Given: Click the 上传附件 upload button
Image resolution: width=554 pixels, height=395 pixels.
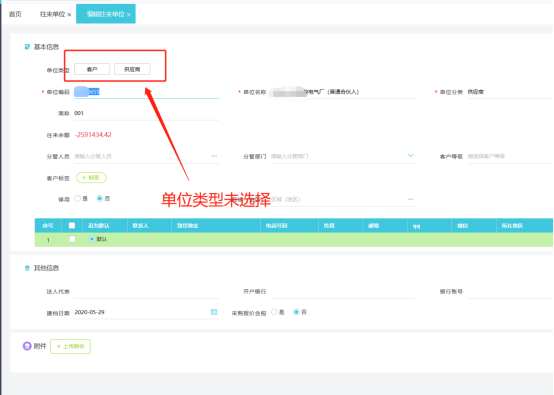Looking at the screenshot, I should (x=70, y=346).
